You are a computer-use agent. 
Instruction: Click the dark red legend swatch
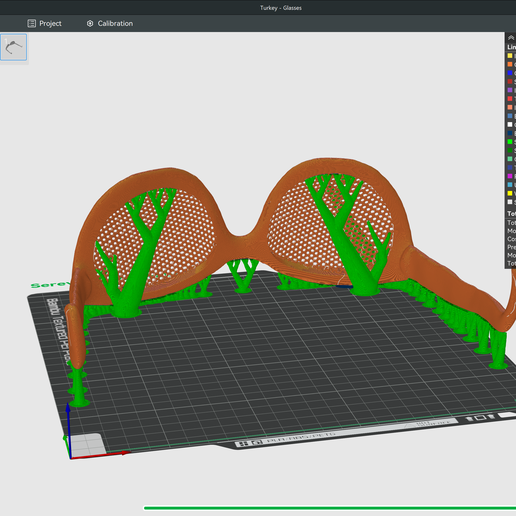510,81
